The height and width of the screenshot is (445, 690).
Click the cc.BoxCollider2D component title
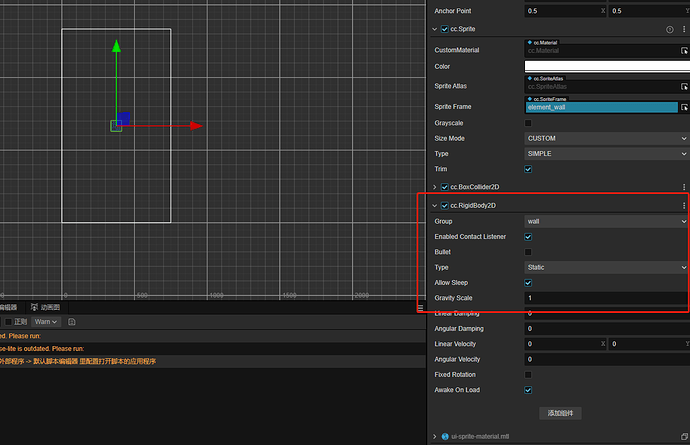475,187
